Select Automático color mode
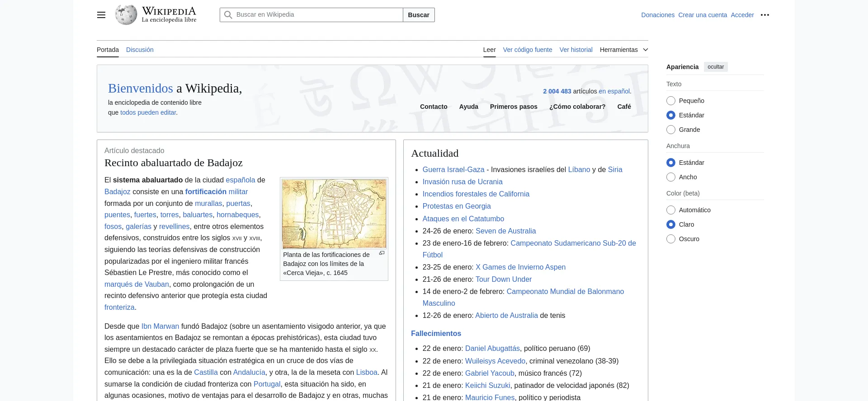Image resolution: width=868 pixels, height=401 pixels. tap(671, 210)
